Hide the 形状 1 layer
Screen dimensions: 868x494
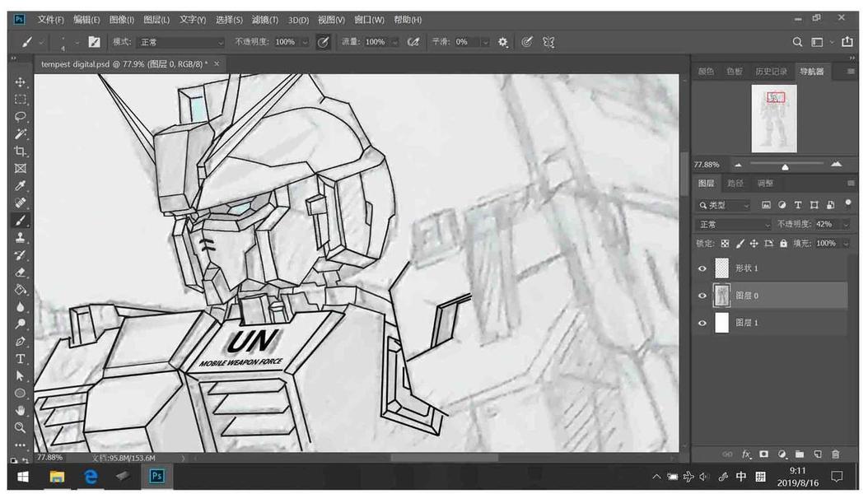(702, 268)
